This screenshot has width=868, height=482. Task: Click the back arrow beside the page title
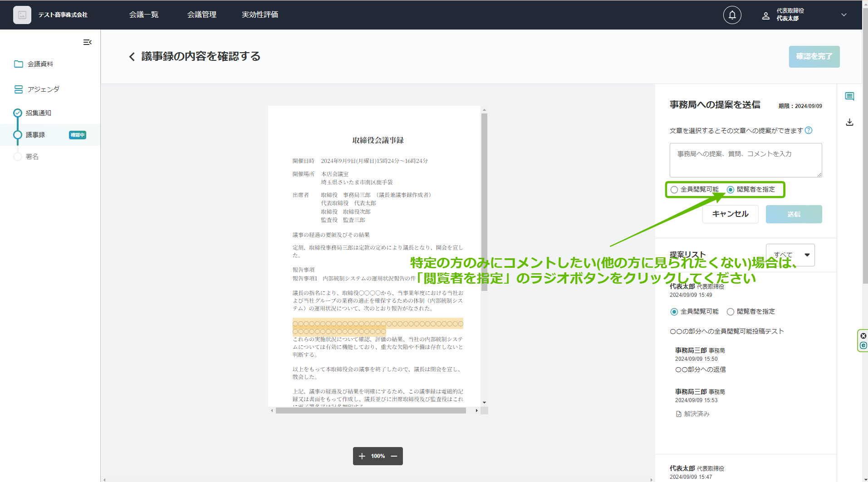(x=132, y=57)
